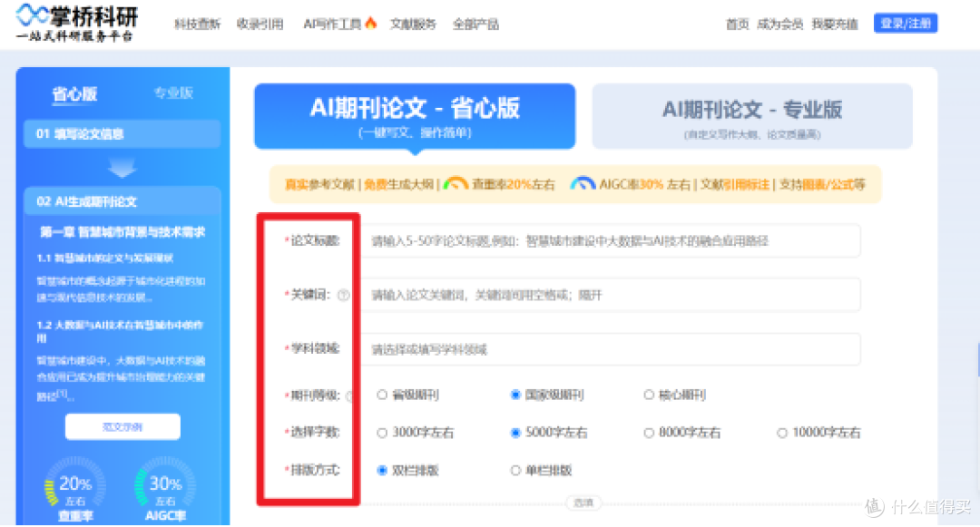980x527 pixels.
Task: Go to 首页 link
Action: pyautogui.click(x=737, y=24)
